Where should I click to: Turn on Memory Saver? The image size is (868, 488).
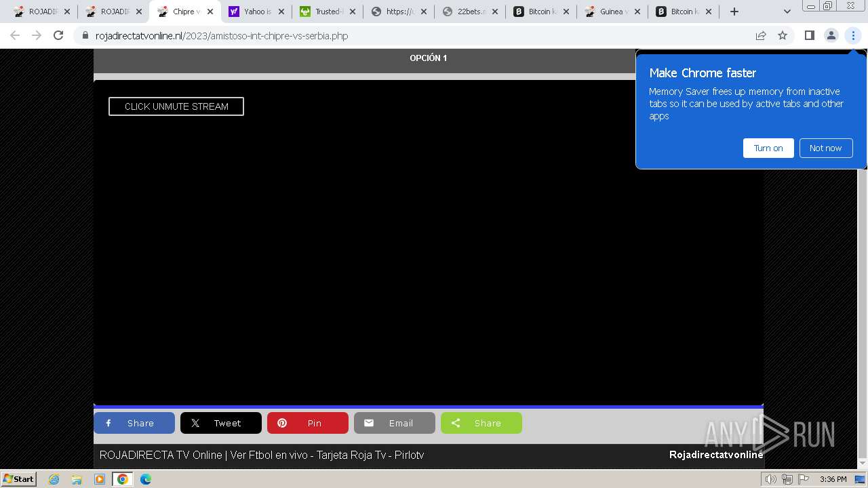tap(768, 148)
